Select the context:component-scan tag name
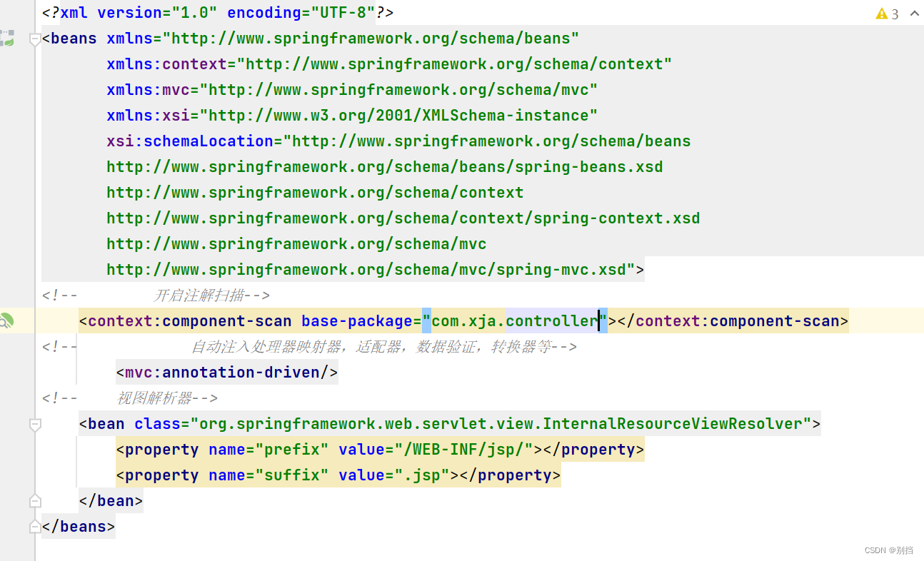 [187, 320]
